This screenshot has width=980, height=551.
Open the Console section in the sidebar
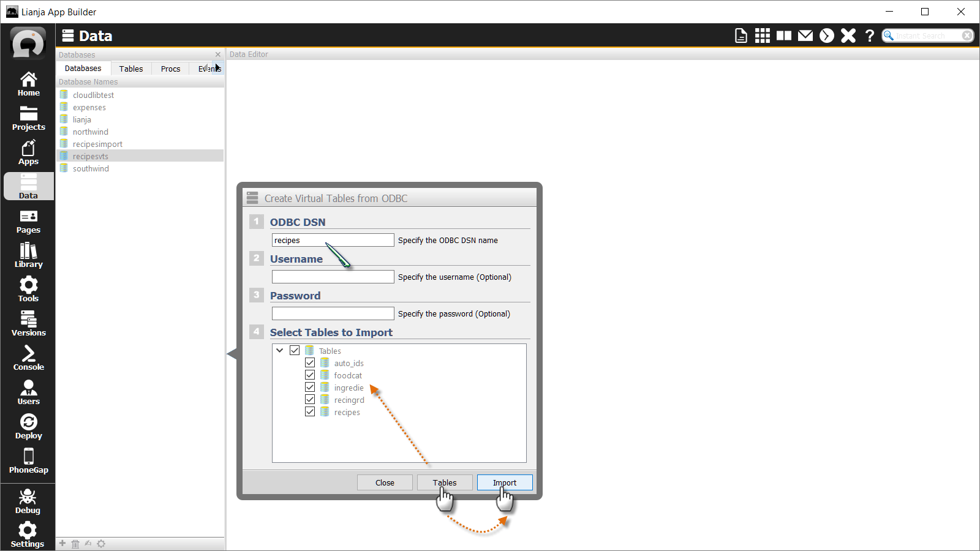28,357
